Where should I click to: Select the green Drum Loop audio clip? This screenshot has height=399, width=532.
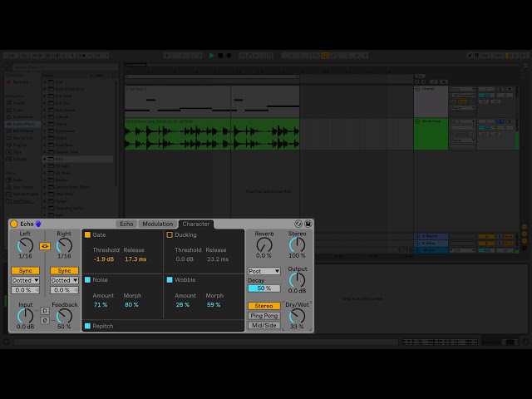[x=212, y=134]
